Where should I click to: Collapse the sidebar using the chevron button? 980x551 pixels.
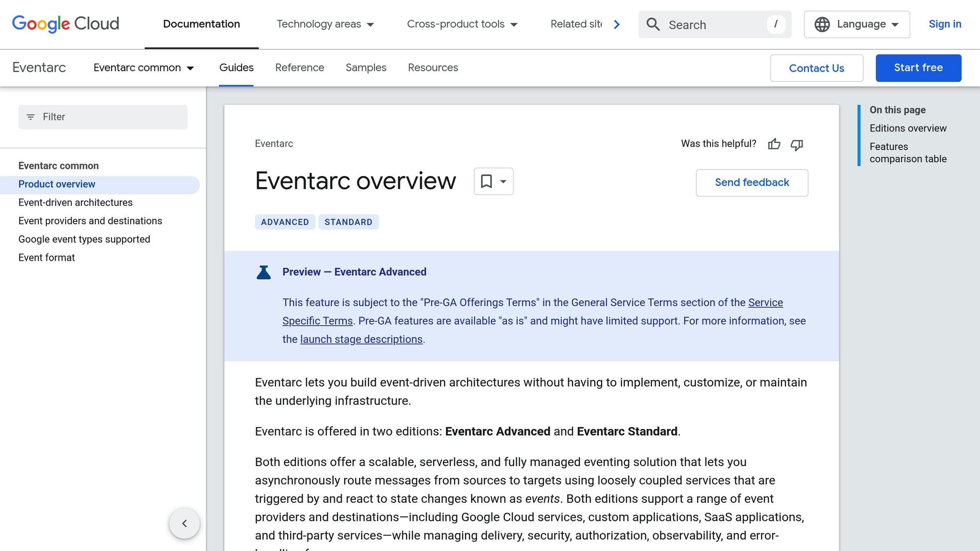184,523
